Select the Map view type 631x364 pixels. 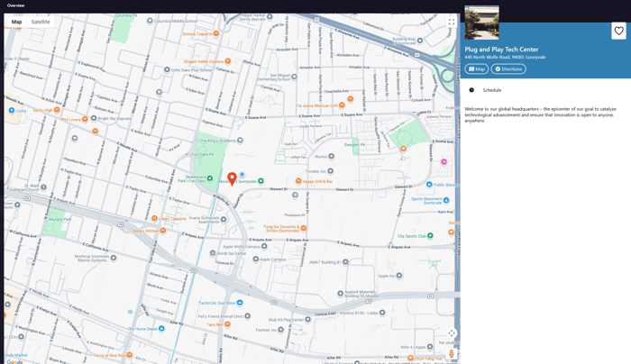(16, 22)
